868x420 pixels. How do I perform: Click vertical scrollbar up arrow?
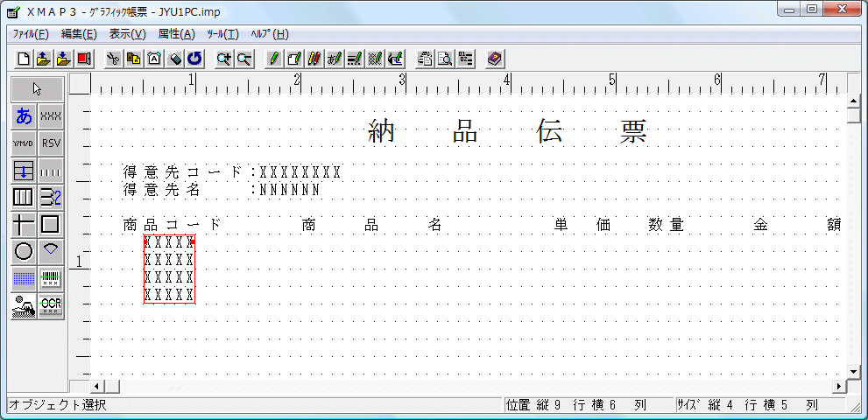pos(852,100)
